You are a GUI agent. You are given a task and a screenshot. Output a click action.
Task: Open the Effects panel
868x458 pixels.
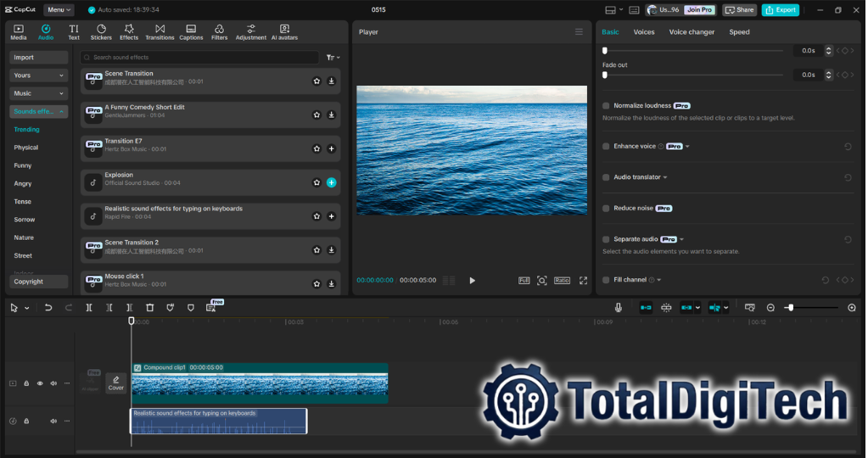(129, 32)
